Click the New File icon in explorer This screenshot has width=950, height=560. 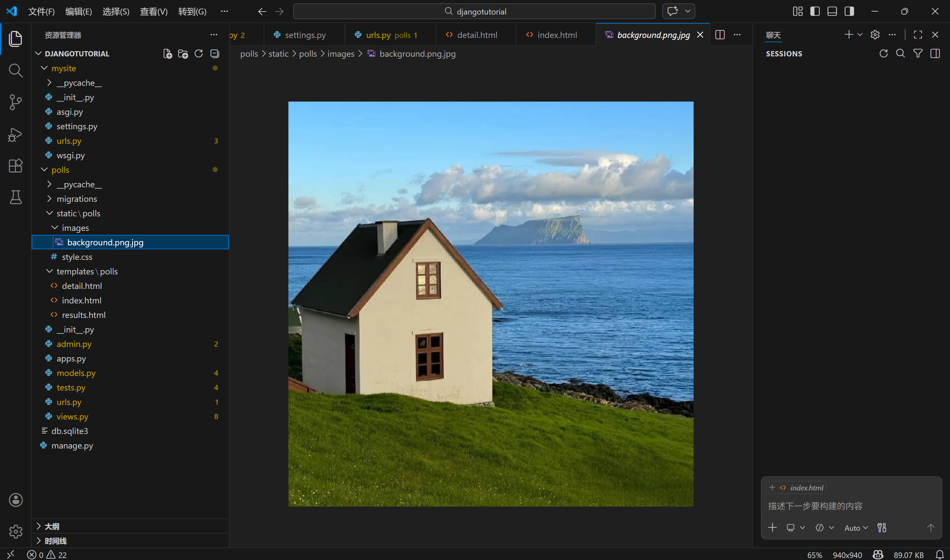167,53
